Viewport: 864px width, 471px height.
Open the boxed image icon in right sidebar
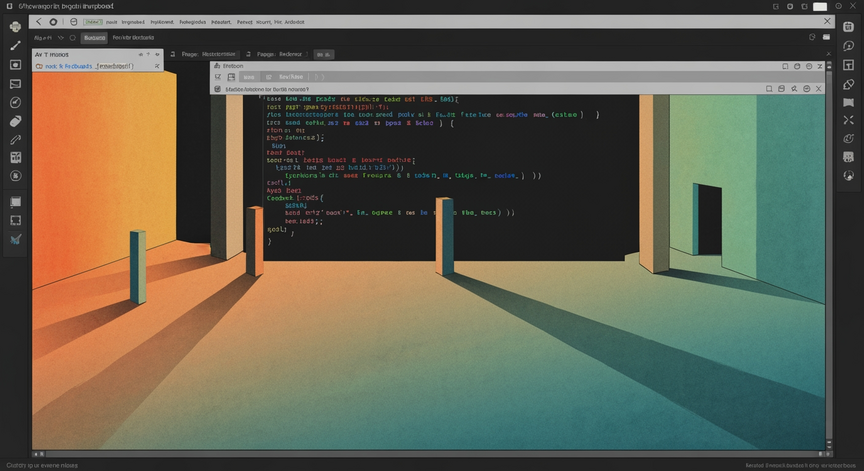(849, 157)
